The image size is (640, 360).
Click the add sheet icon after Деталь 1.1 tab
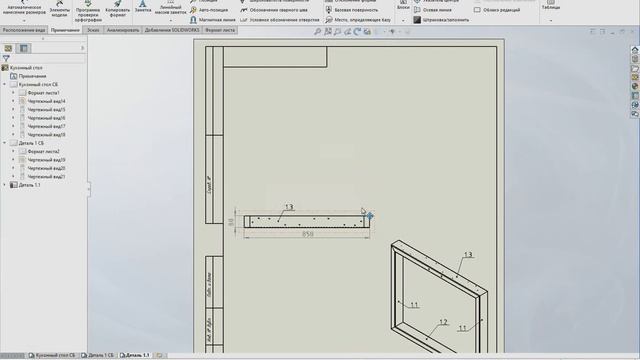point(159,356)
